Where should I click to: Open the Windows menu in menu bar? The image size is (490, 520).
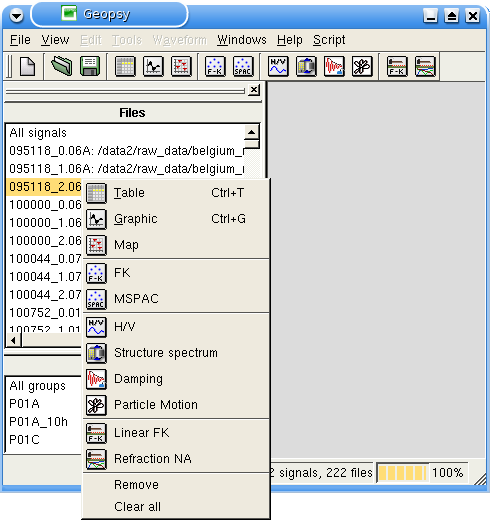[x=242, y=40]
